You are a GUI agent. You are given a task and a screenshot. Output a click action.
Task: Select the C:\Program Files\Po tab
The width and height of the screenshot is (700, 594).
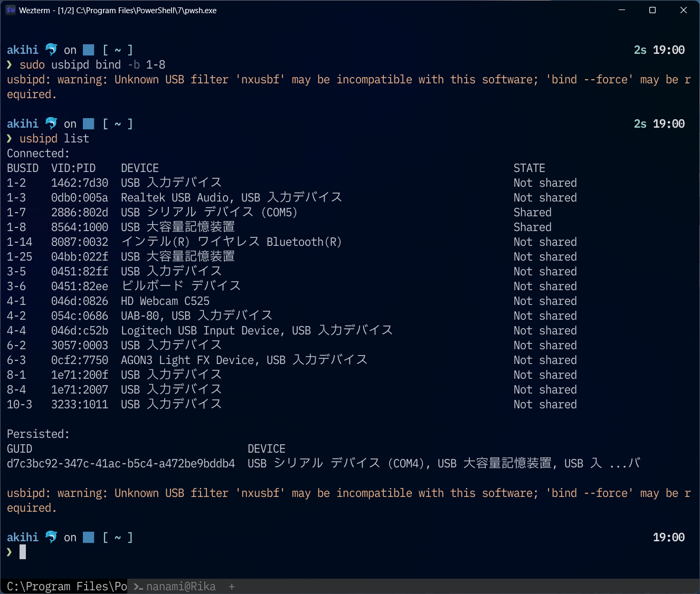pos(63,586)
